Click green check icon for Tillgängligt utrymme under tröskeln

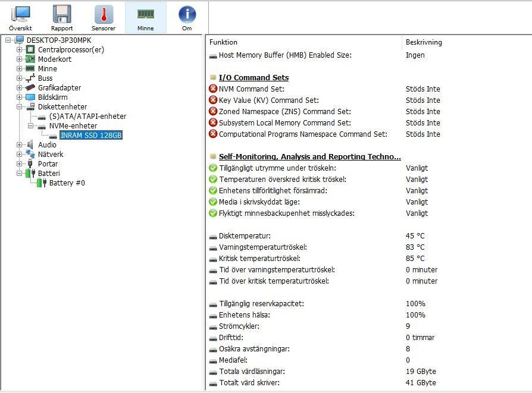point(213,168)
